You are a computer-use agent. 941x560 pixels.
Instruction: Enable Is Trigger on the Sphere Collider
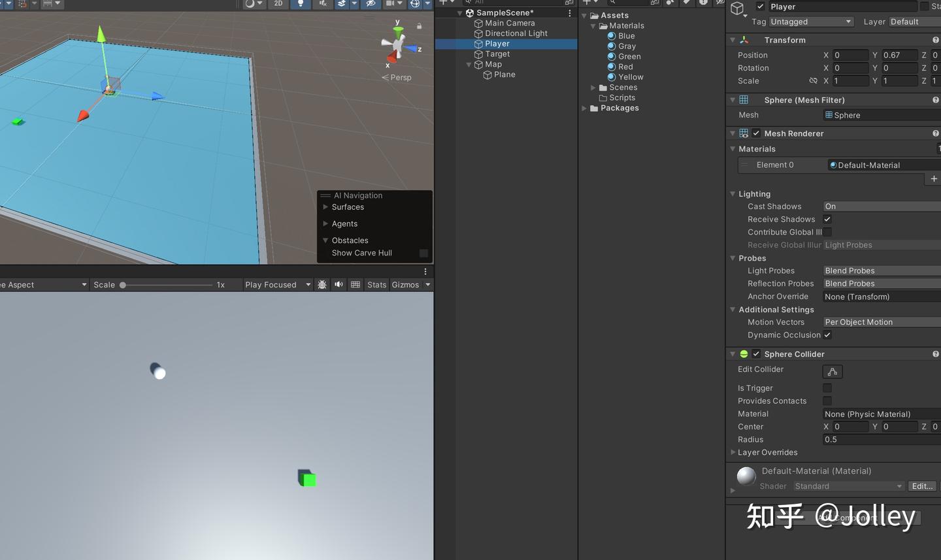827,387
